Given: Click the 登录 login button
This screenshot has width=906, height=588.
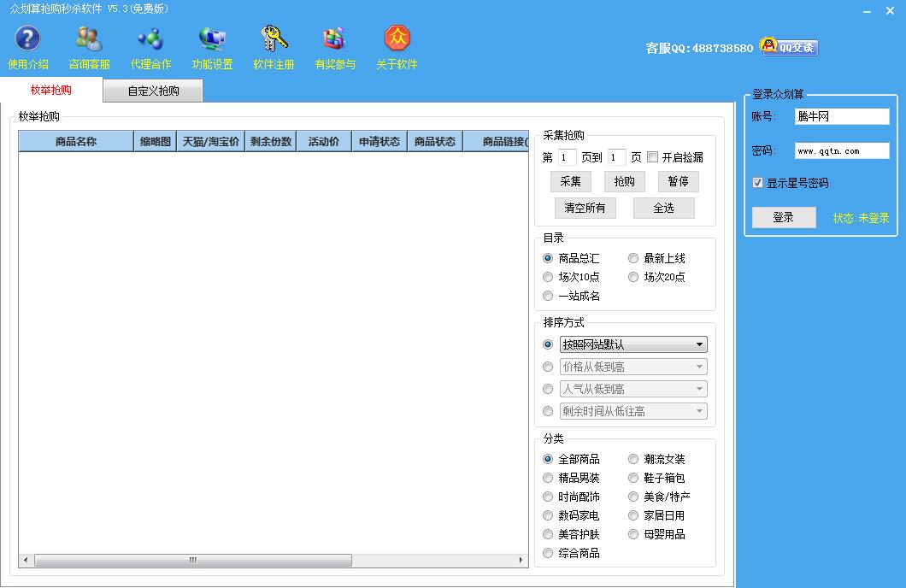Looking at the screenshot, I should 783,217.
